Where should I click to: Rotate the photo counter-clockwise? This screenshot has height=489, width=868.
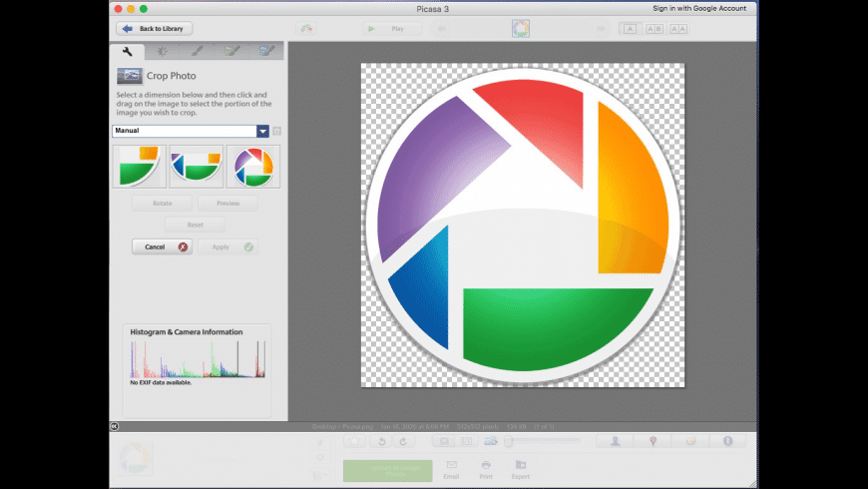click(381, 441)
